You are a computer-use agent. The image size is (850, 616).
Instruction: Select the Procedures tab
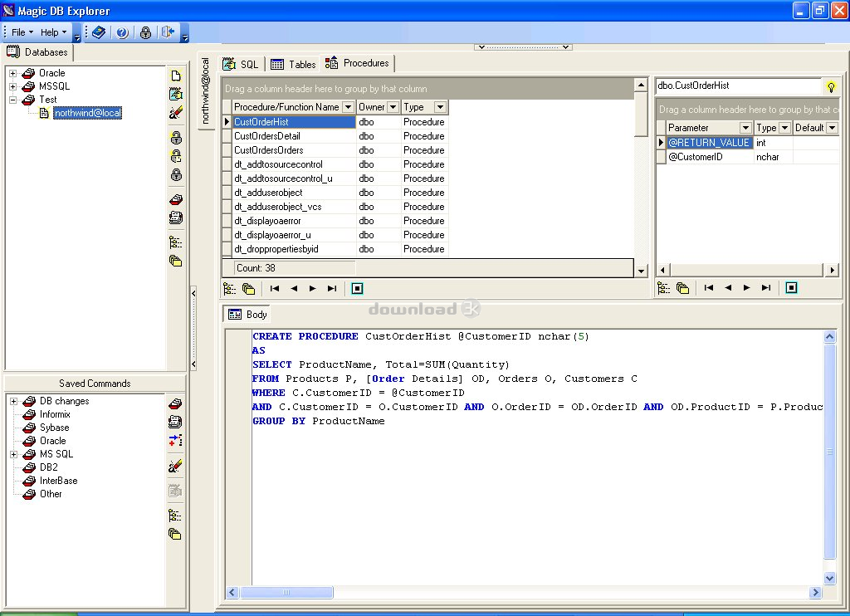coord(357,63)
